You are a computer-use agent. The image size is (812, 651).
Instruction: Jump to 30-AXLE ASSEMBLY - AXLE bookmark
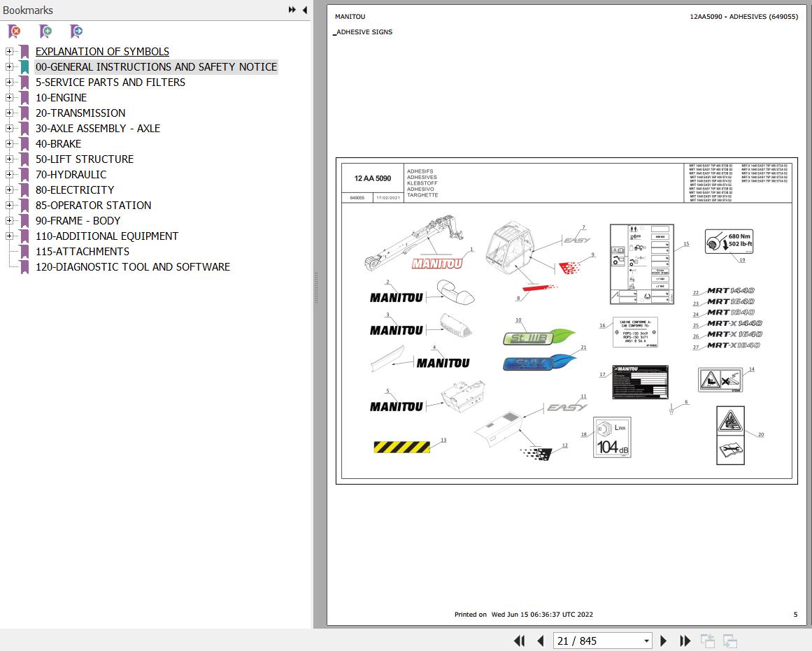click(x=98, y=129)
